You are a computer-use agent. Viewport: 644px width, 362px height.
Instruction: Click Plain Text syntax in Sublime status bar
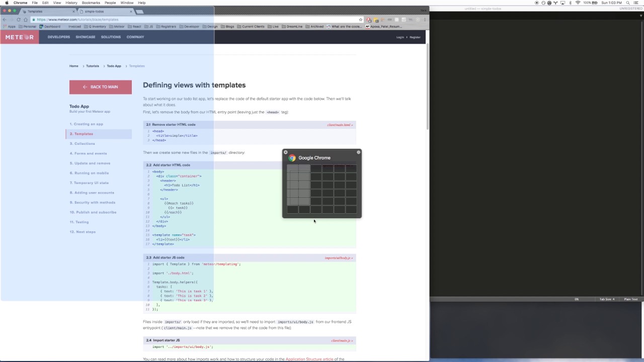[631, 299]
